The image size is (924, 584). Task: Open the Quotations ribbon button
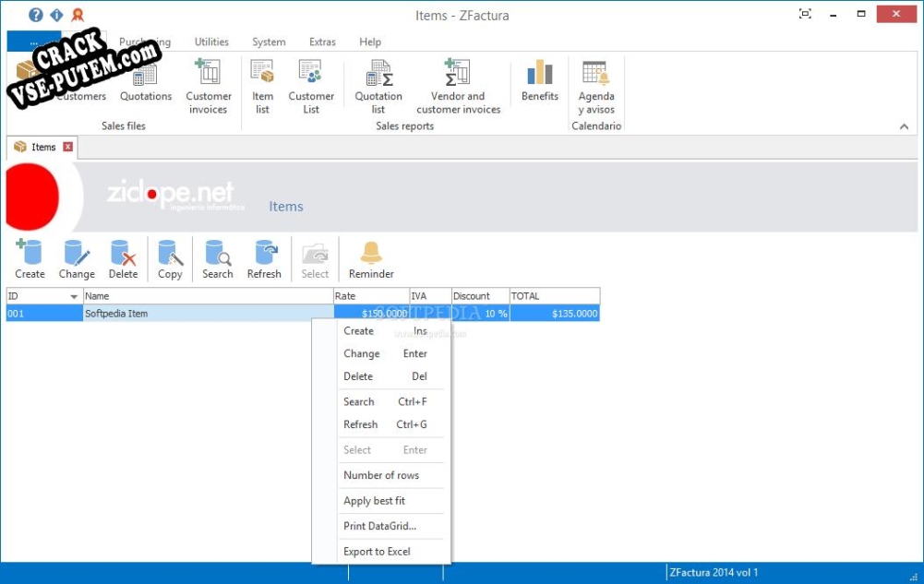pyautogui.click(x=146, y=82)
